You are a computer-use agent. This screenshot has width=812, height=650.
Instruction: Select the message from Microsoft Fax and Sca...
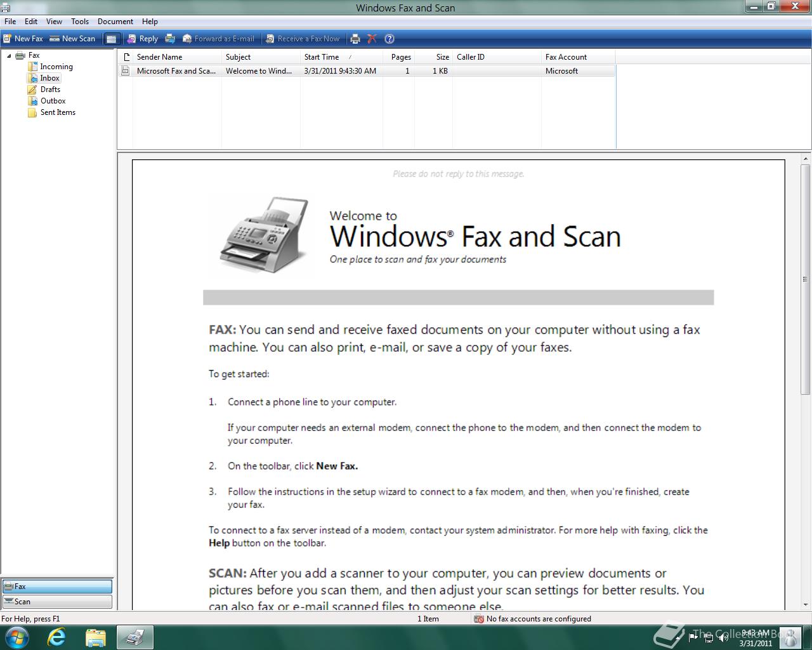tap(176, 71)
